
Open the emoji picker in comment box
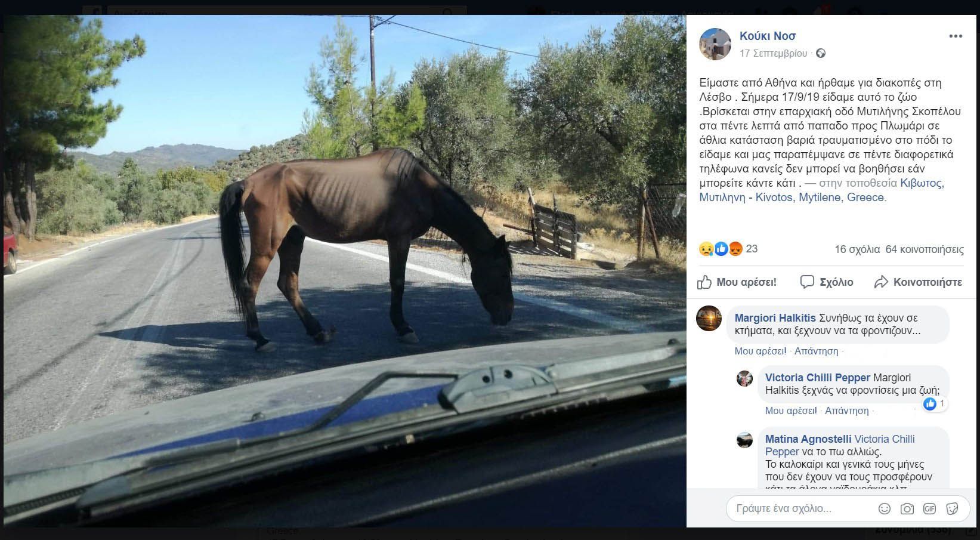(x=885, y=508)
